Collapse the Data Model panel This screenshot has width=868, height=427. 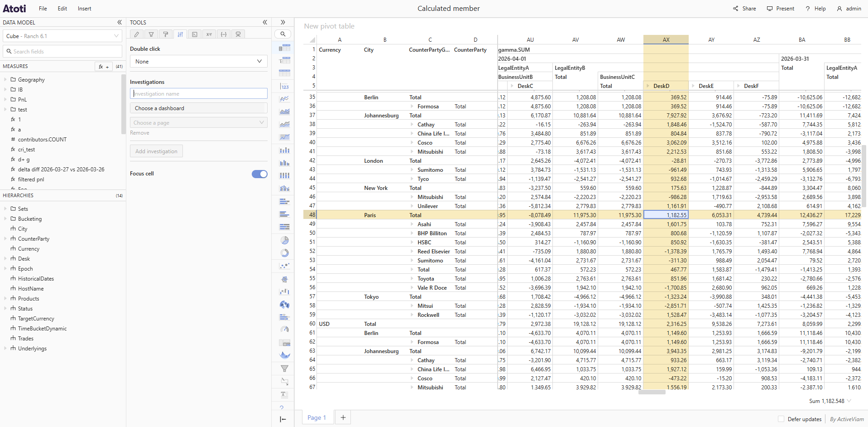pyautogui.click(x=120, y=22)
